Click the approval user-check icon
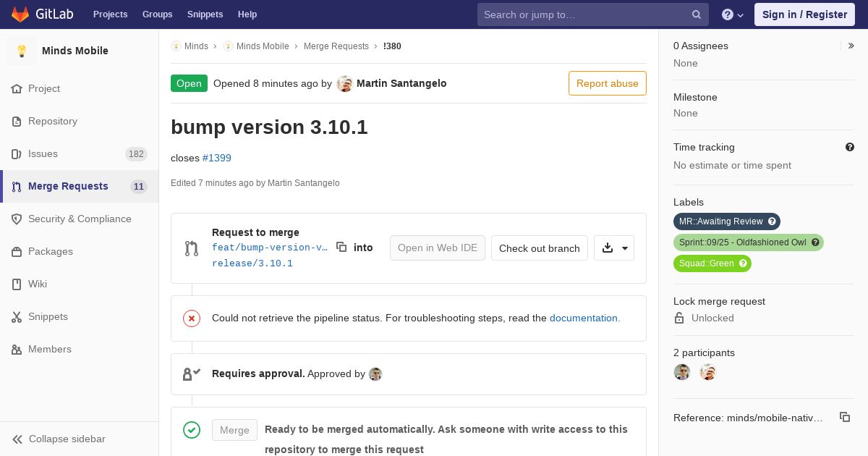 pyautogui.click(x=192, y=374)
